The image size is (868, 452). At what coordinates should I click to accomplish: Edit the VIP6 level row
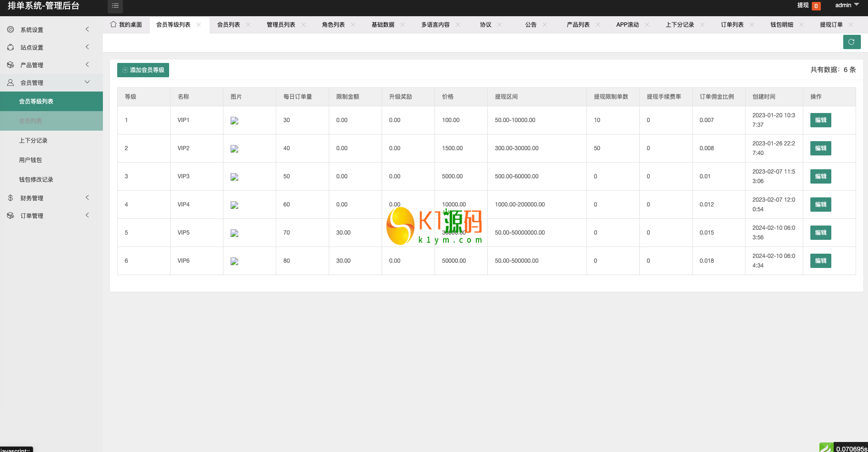point(821,261)
